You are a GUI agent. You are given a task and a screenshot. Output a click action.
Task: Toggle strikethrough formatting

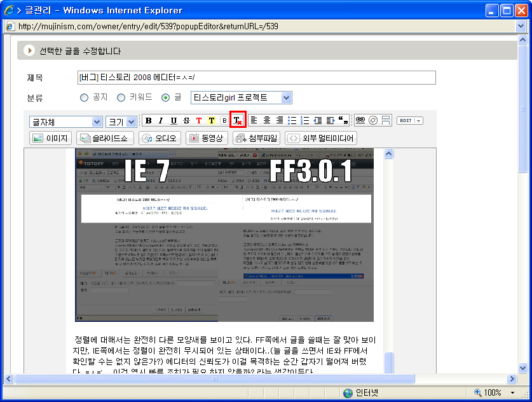point(186,120)
